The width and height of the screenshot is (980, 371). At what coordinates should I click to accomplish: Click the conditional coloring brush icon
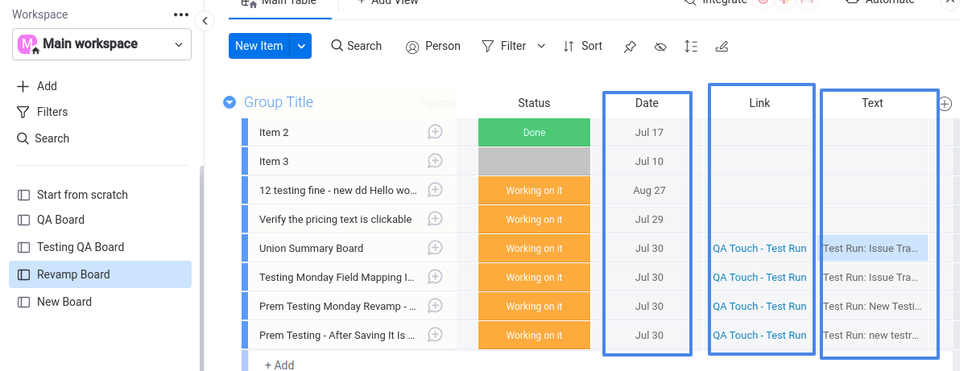coord(722,47)
